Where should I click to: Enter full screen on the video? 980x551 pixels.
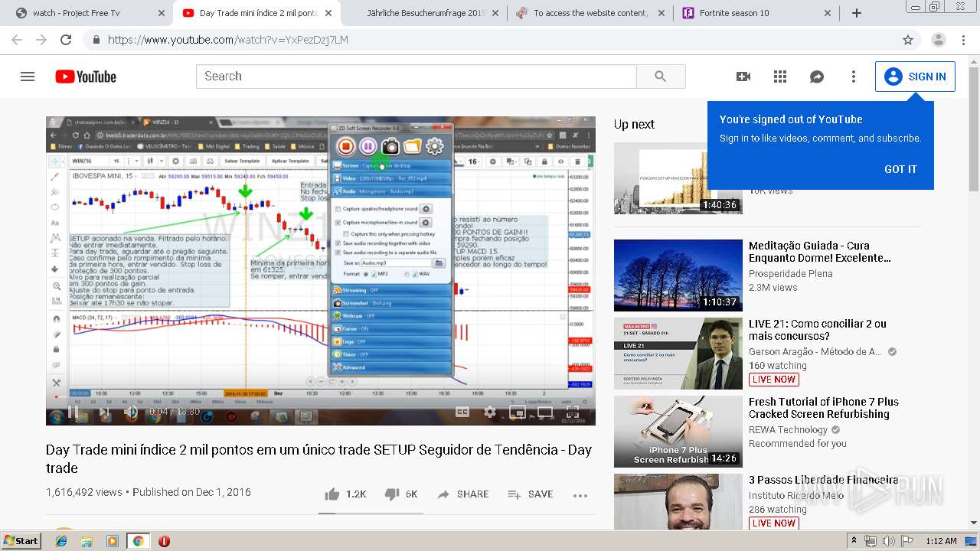tap(573, 412)
